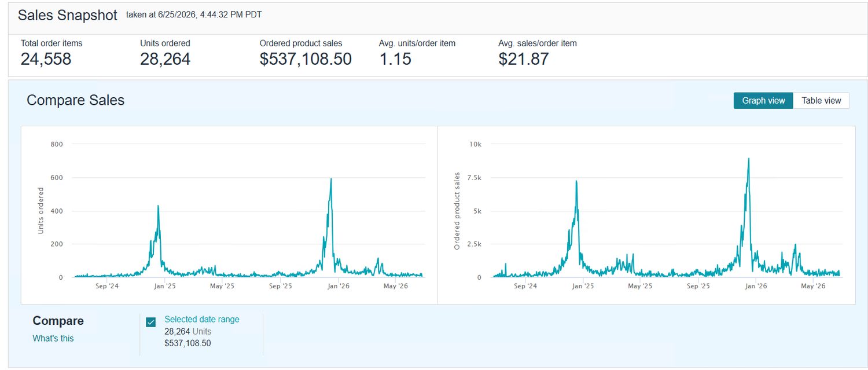868x370 pixels.
Task: Click the Units ordered axis label
Action: click(41, 211)
